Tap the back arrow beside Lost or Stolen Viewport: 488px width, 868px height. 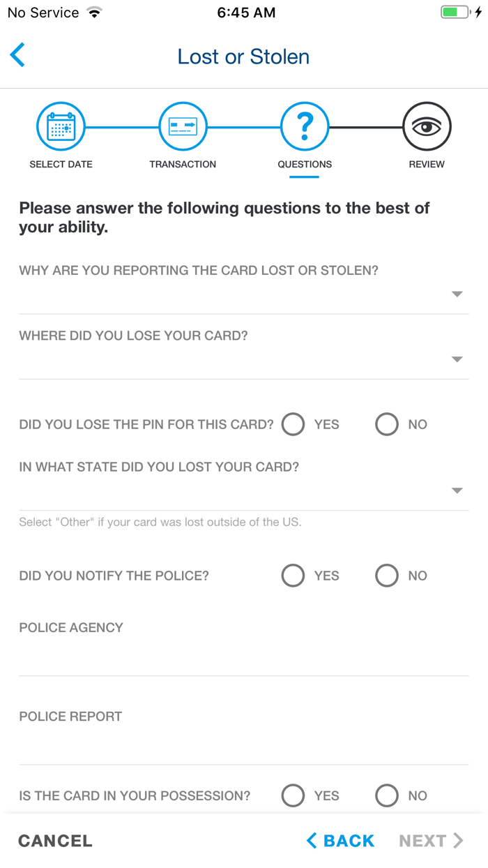pyautogui.click(x=17, y=55)
